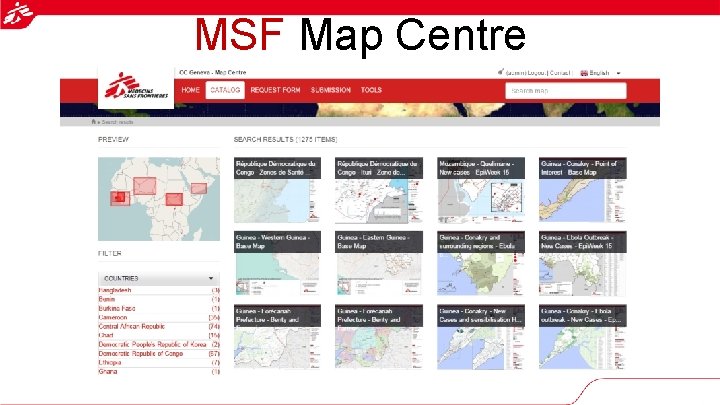Viewport: 720px width, 405px height.
Task: Click the FILTER heading text
Action: [x=110, y=253]
